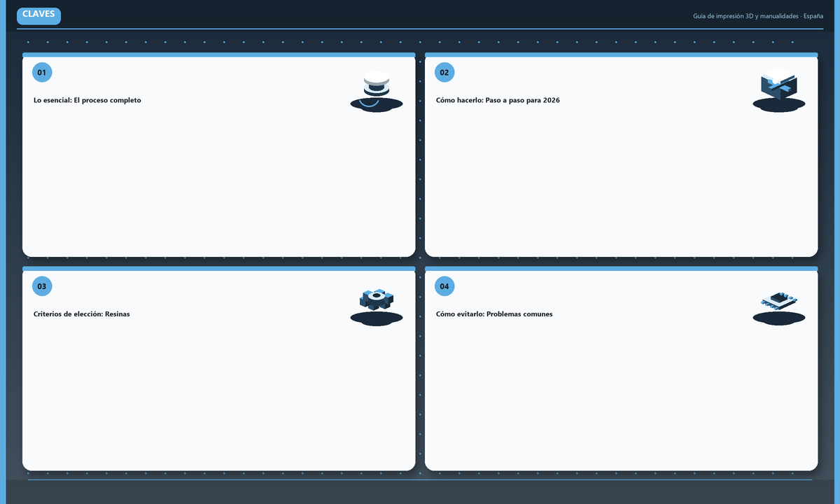The width and height of the screenshot is (840, 504).
Task: Select the round 03 number badge
Action: coord(42,286)
